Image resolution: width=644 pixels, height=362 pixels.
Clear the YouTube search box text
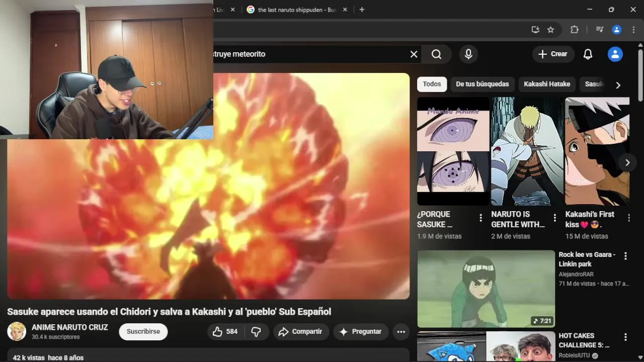414,54
